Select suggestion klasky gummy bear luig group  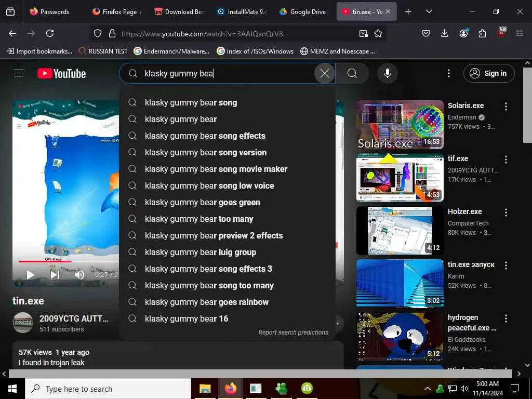(x=227, y=252)
